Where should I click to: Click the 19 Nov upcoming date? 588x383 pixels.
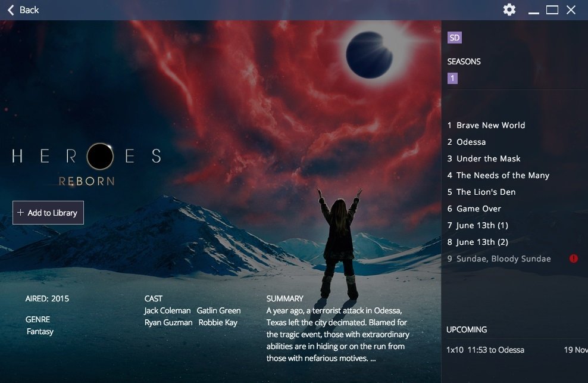coord(576,350)
